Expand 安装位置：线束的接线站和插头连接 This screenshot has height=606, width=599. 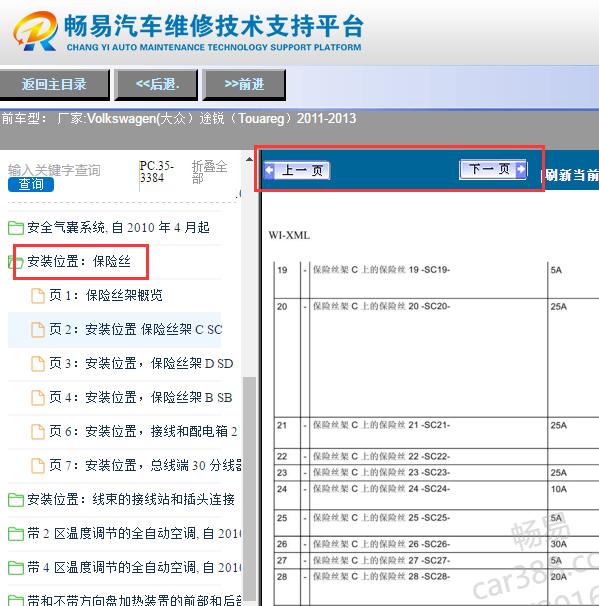(x=131, y=499)
